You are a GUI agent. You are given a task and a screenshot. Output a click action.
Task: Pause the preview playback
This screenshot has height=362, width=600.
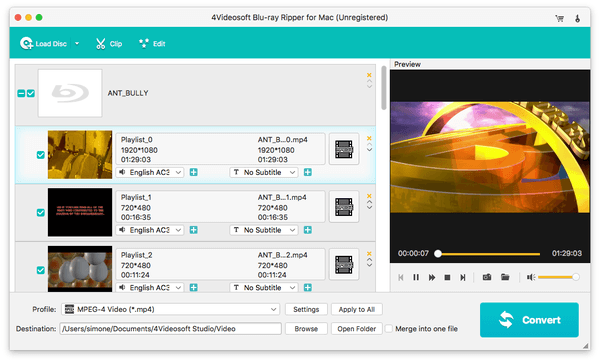(416, 277)
